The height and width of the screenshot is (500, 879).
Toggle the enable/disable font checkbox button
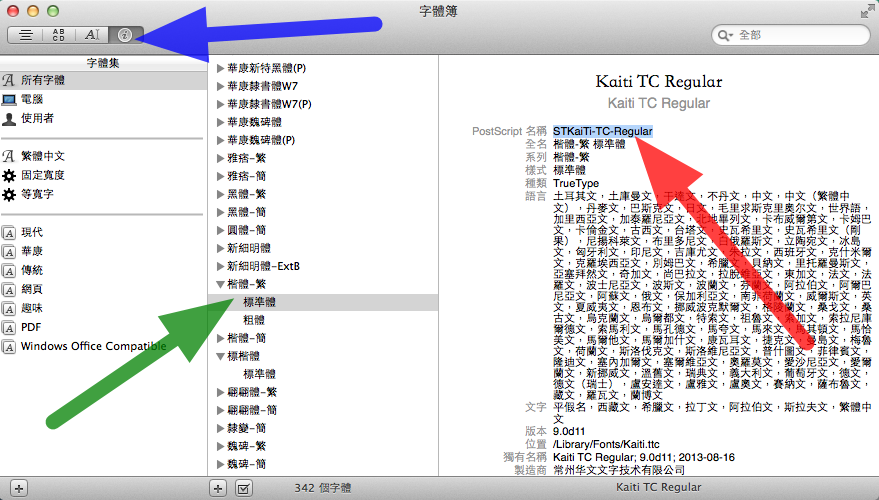(243, 488)
